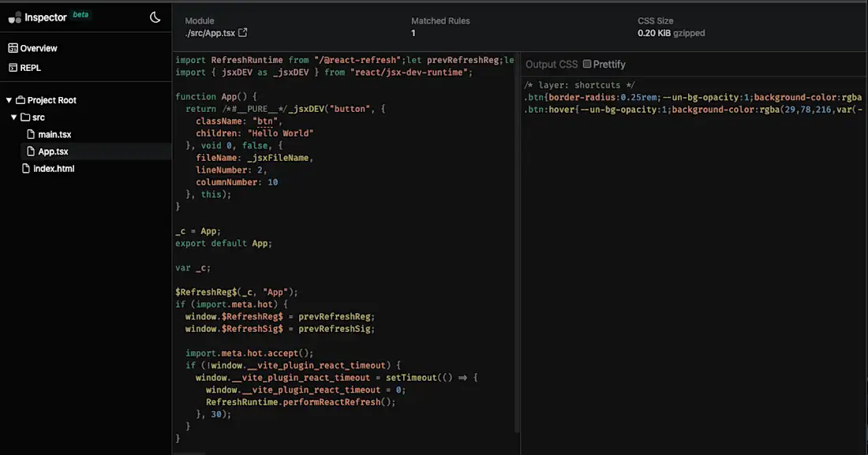This screenshot has width=868, height=455.
Task: Enable the Prettify checkbox
Action: coord(586,64)
